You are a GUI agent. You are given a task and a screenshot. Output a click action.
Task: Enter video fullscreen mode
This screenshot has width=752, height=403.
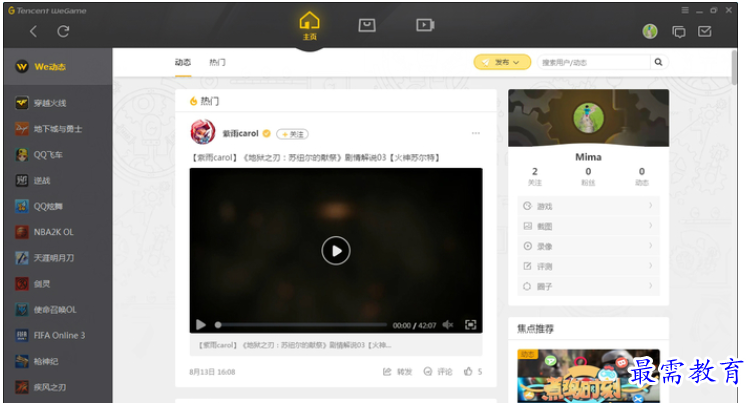click(470, 325)
